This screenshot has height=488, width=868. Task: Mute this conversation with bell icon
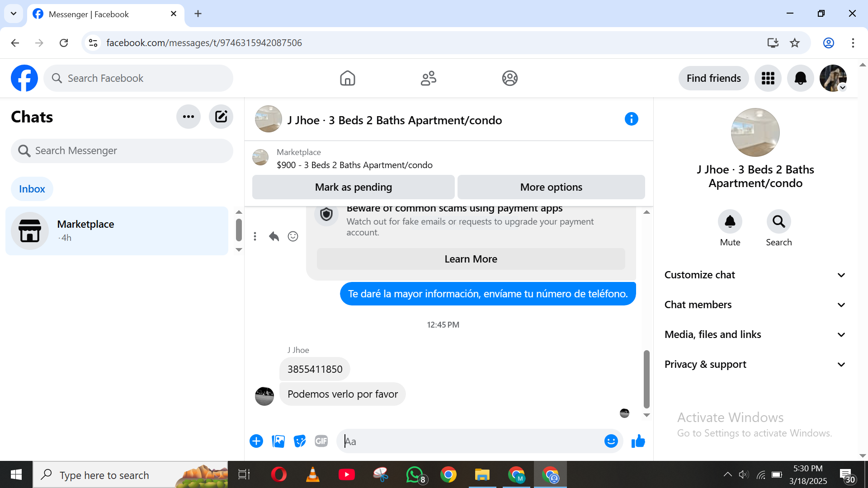730,221
